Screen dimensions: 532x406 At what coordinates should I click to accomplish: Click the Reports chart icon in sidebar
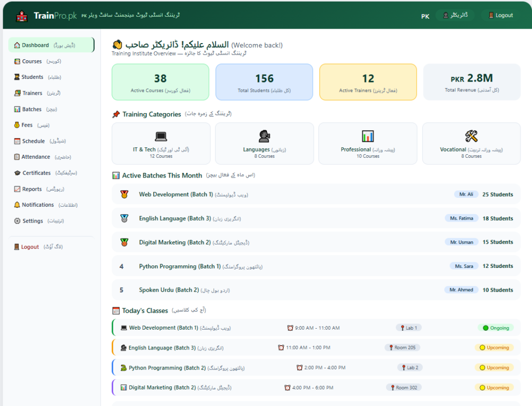pos(17,189)
